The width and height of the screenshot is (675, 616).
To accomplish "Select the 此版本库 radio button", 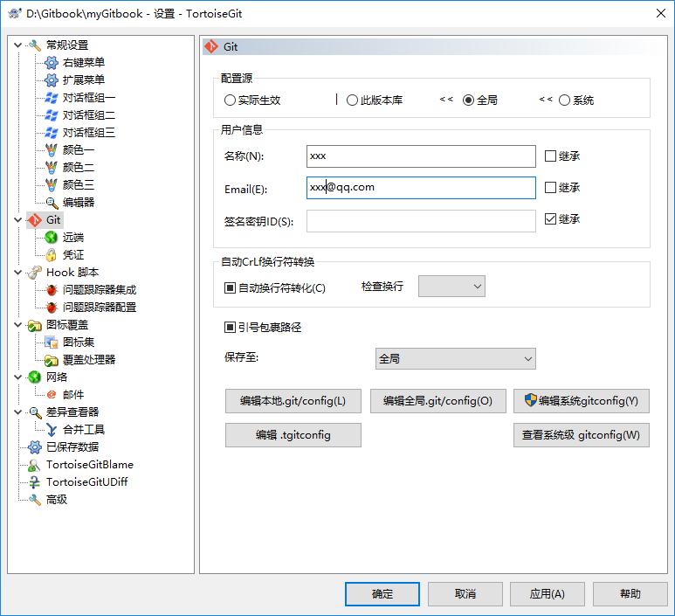I will coord(353,100).
